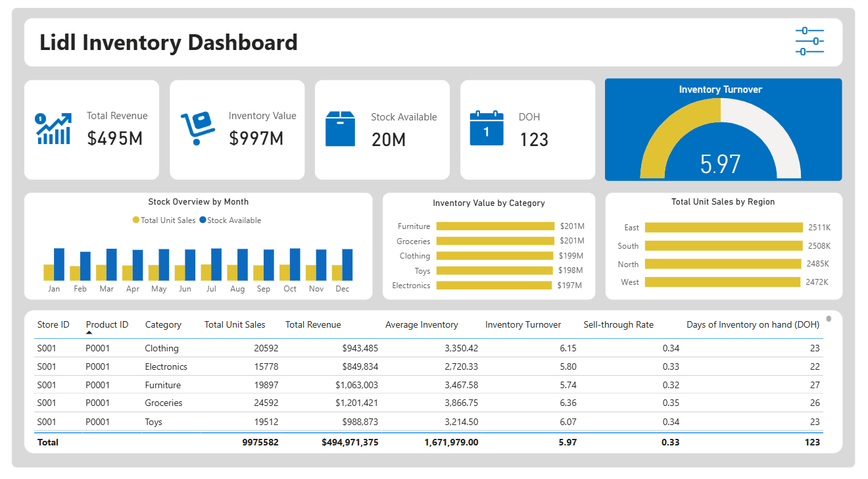This screenshot has width=868, height=479.
Task: Click the table vertical scrollbar handle
Action: [x=829, y=319]
